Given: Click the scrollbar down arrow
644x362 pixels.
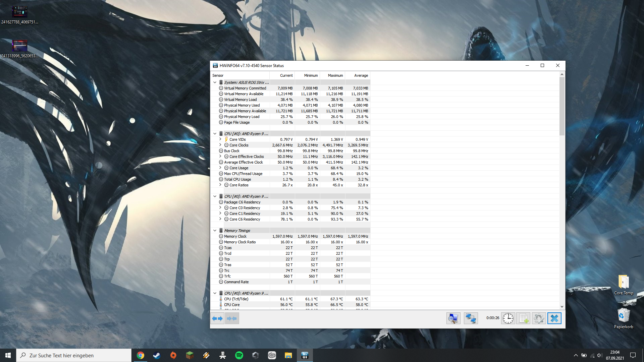Looking at the screenshot, I should (562, 306).
